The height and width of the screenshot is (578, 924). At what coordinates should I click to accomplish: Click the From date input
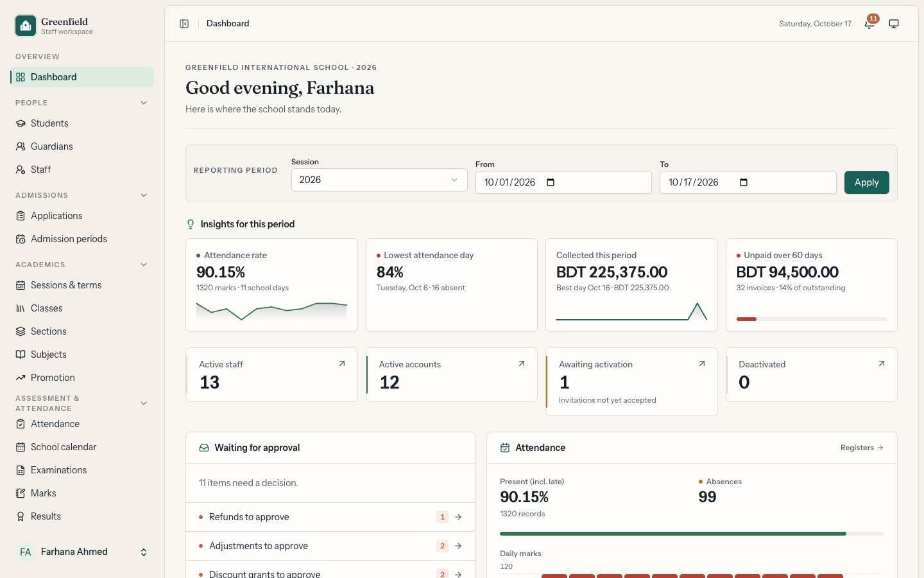pyautogui.click(x=563, y=182)
